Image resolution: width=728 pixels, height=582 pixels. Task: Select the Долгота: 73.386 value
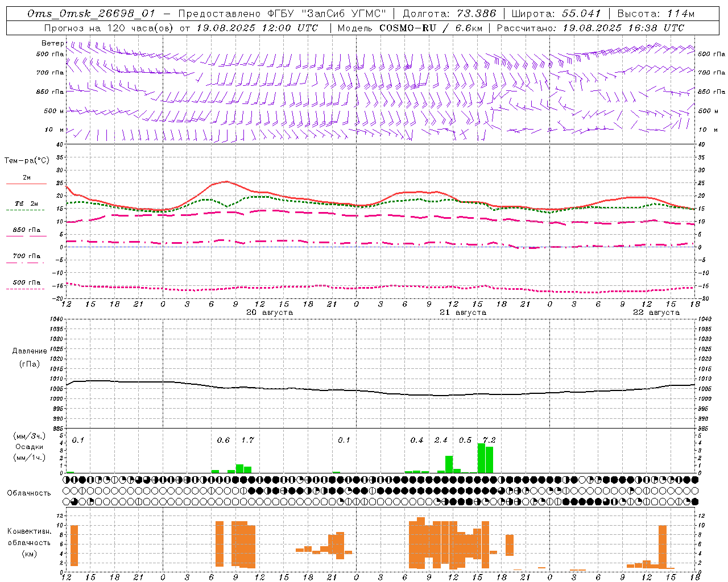click(449, 14)
